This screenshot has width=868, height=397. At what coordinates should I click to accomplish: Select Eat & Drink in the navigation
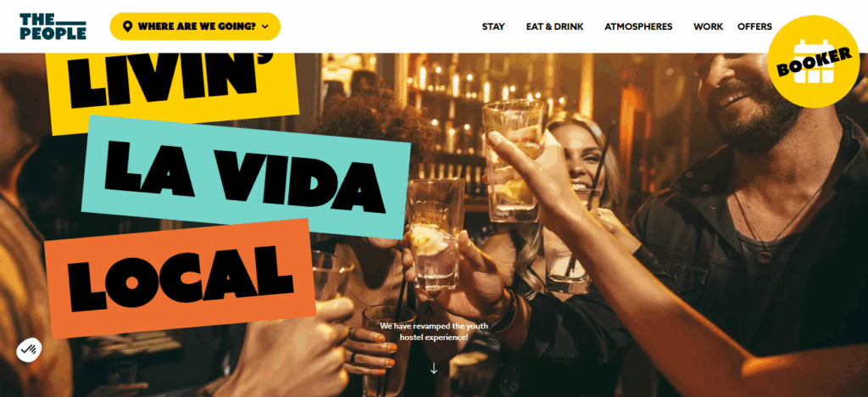click(554, 26)
